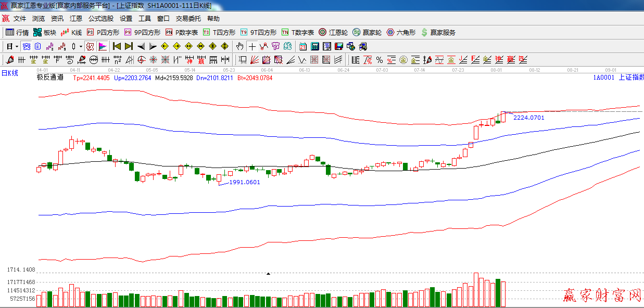The width and height of the screenshot is (644, 308).
Task: Click the 行情 quotes button
Action: tap(17, 32)
